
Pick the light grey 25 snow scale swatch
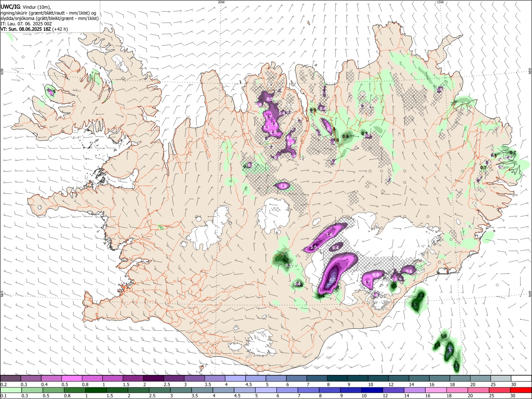(501, 379)
